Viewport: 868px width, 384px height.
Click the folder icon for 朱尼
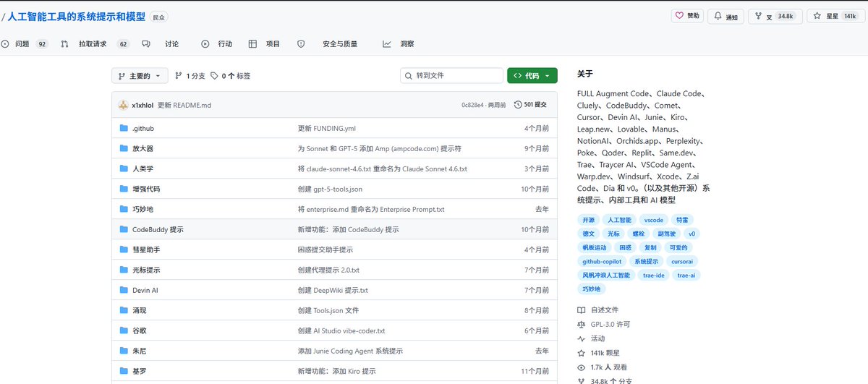(x=124, y=351)
